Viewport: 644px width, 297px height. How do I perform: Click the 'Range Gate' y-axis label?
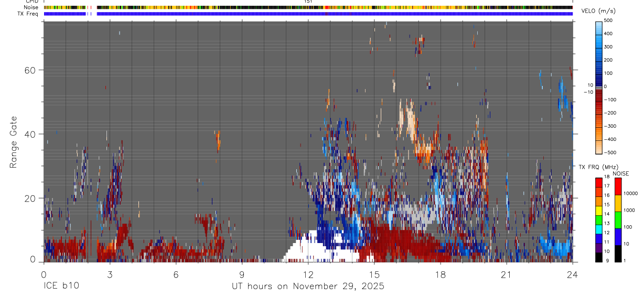(x=14, y=142)
